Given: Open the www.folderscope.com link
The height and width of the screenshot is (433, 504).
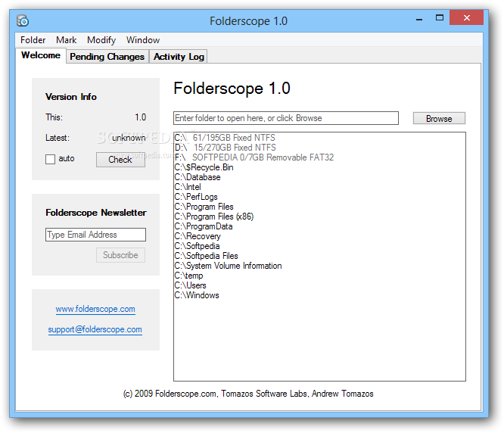Looking at the screenshot, I should click(95, 310).
